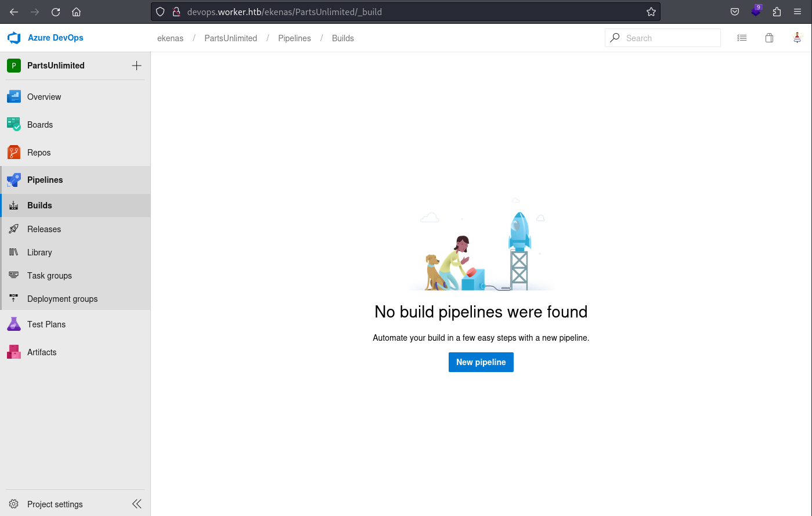Click the Deployment groups icon
This screenshot has width=812, height=516.
pyautogui.click(x=14, y=299)
